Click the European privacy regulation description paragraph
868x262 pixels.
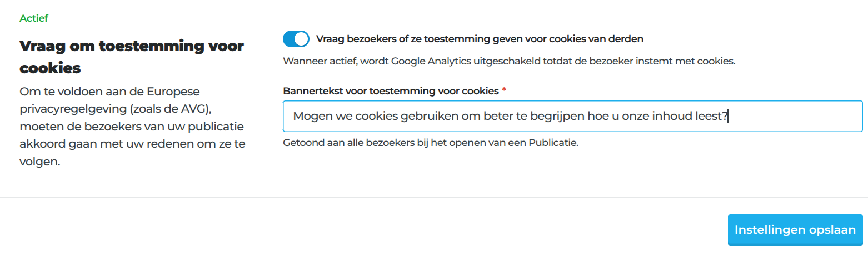[132, 126]
